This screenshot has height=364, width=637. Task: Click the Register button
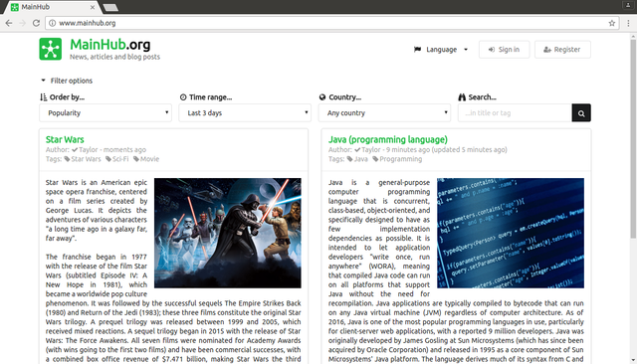(562, 50)
